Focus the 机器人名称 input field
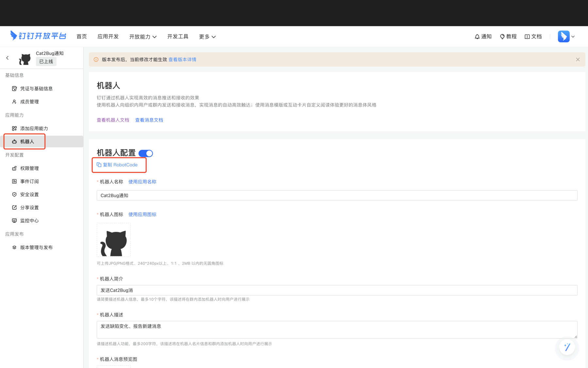588x368 pixels. coord(337,195)
